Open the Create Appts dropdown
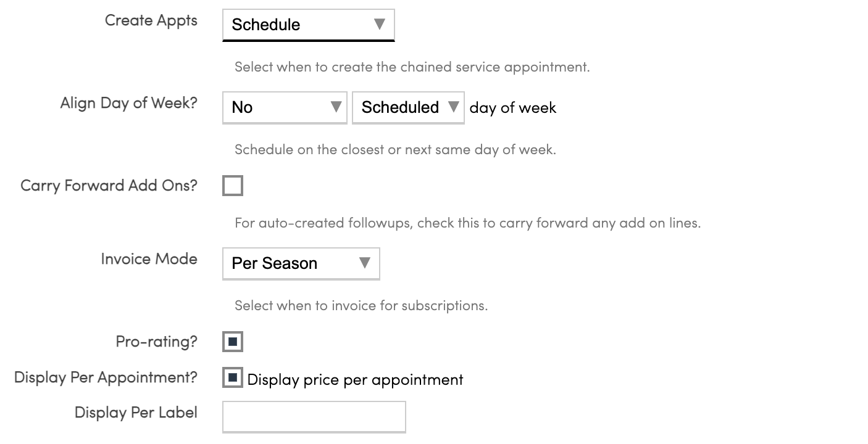 pyautogui.click(x=308, y=25)
